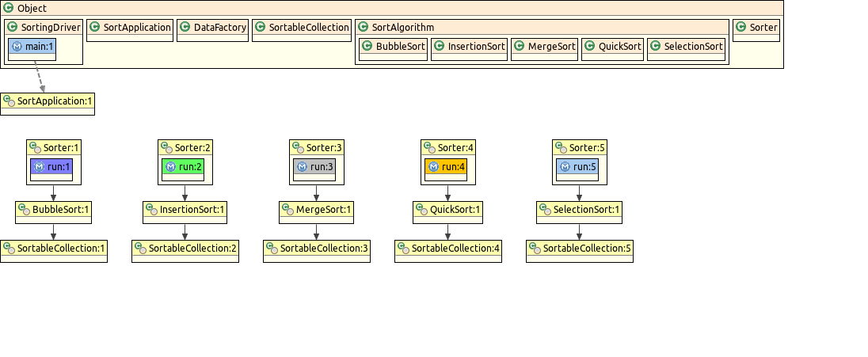This screenshot has width=868, height=357.
Task: Click the DataFactory class icon
Action: (185, 27)
